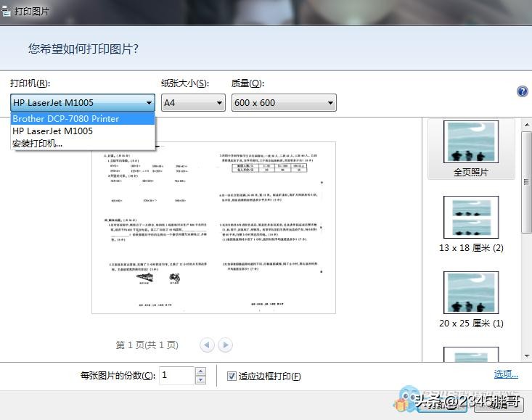Click the 每张图片的份数(C): label
Screen dimensions: 532x420
coord(118,376)
